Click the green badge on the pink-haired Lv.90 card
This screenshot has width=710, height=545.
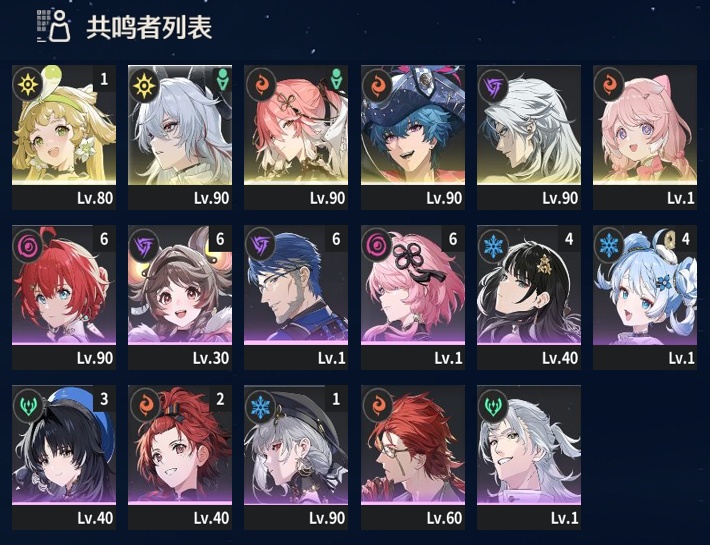[336, 79]
